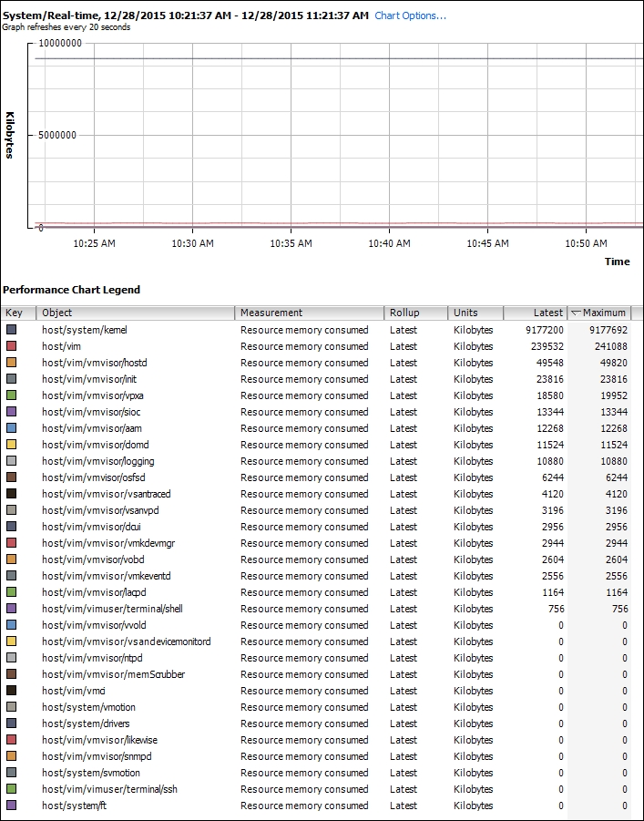Viewport: 644px width, 821px height.
Task: Click color key for host/vim/vmvisor/memScrubber
Action: [11, 674]
